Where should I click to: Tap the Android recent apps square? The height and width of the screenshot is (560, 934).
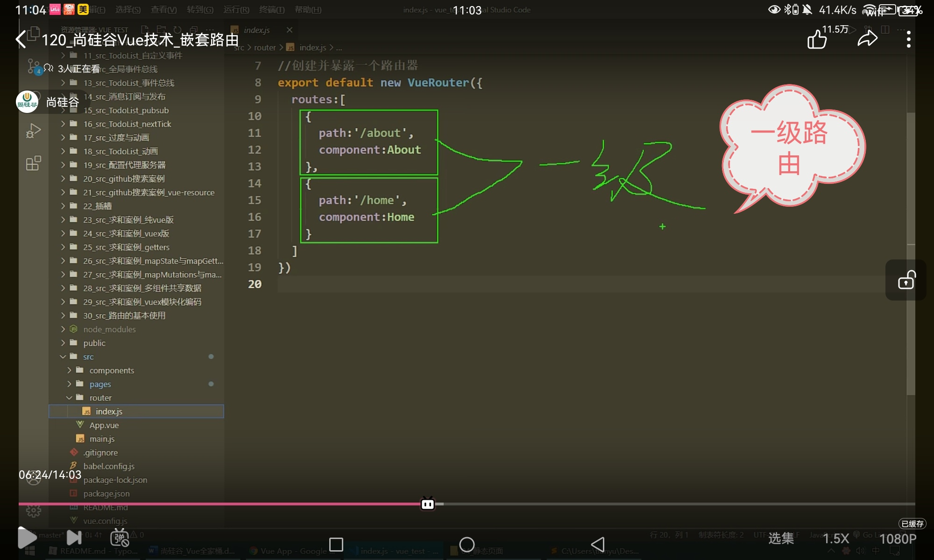(336, 544)
